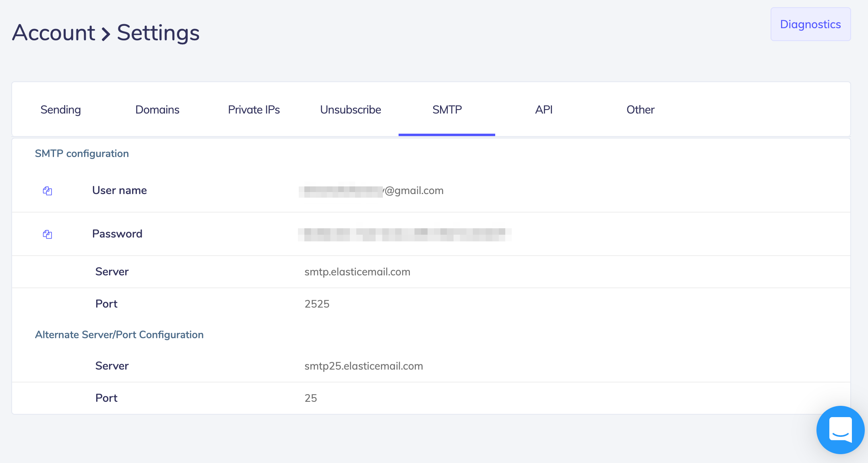
Task: Click the port value 2525
Action: [x=317, y=304]
